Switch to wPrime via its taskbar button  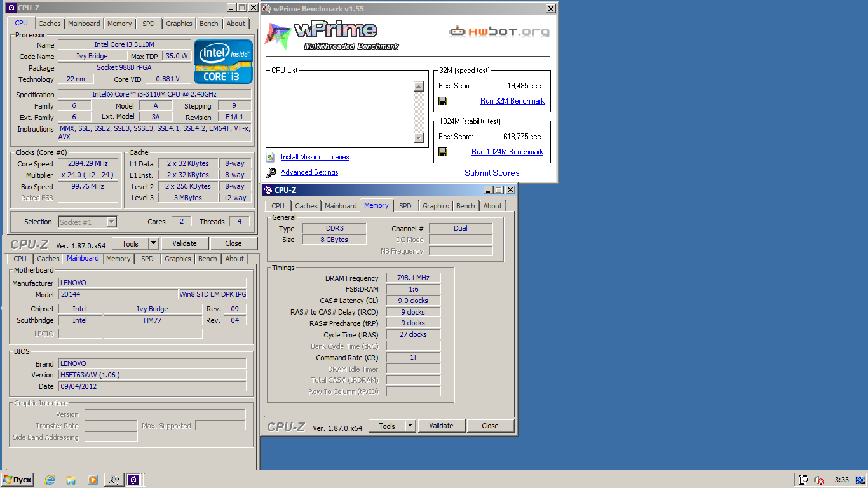pos(114,480)
